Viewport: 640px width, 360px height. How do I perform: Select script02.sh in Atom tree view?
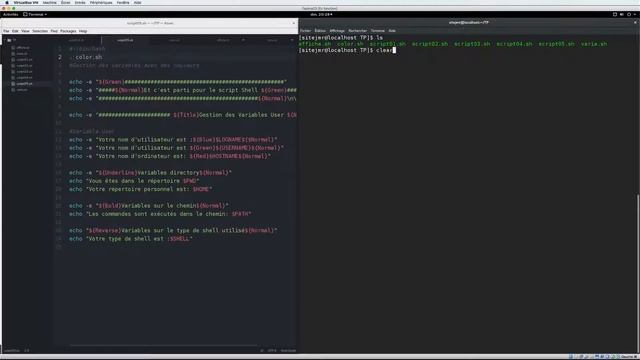click(x=24, y=65)
